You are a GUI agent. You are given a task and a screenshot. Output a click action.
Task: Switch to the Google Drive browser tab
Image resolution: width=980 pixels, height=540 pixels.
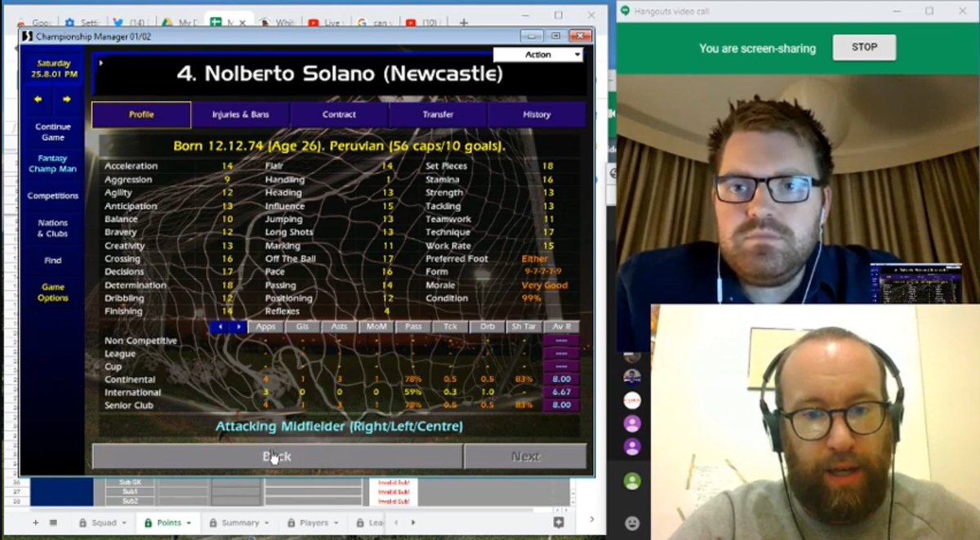178,23
